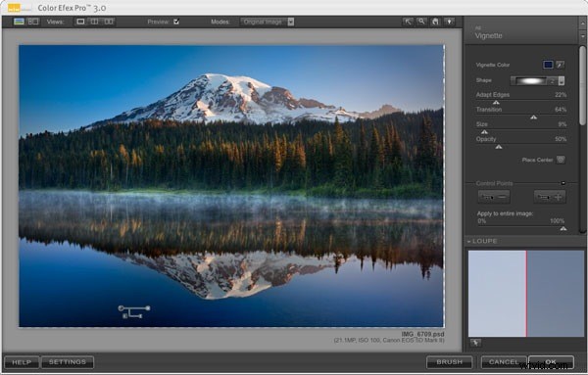Adjust the Apply to entire image slider

pos(563,228)
